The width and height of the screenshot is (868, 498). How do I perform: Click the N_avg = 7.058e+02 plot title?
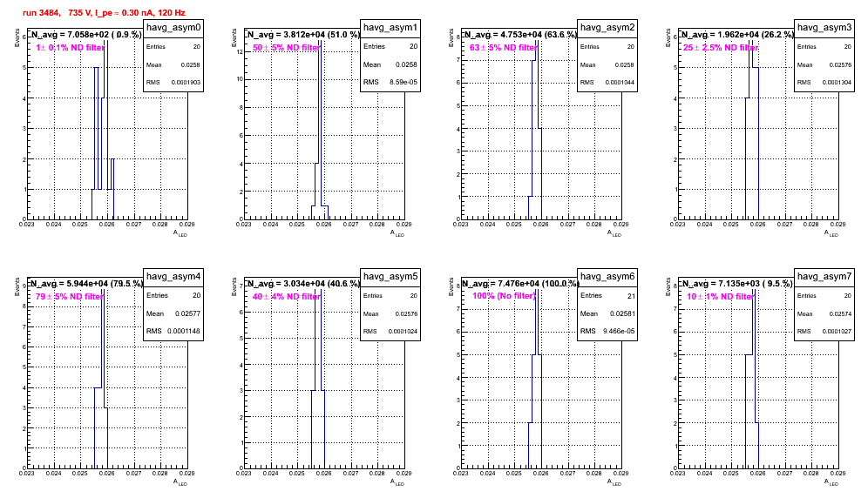[85, 35]
